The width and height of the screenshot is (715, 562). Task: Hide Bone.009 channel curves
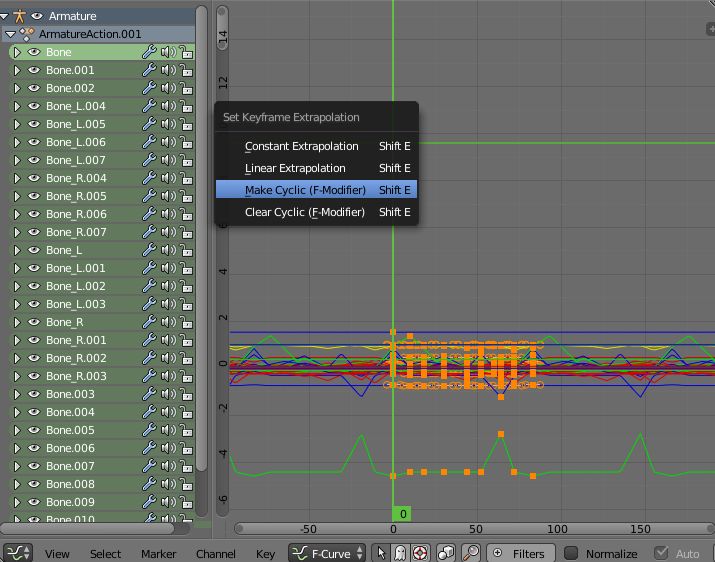tap(34, 502)
